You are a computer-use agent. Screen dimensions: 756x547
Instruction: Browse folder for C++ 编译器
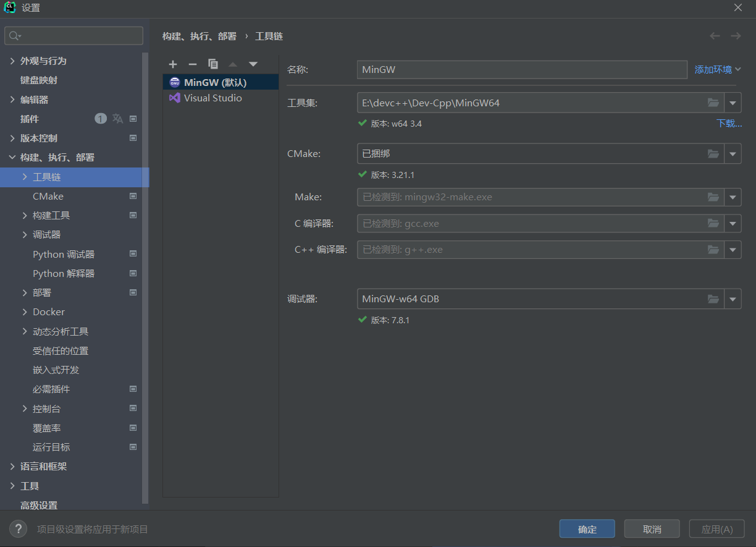[x=713, y=250]
